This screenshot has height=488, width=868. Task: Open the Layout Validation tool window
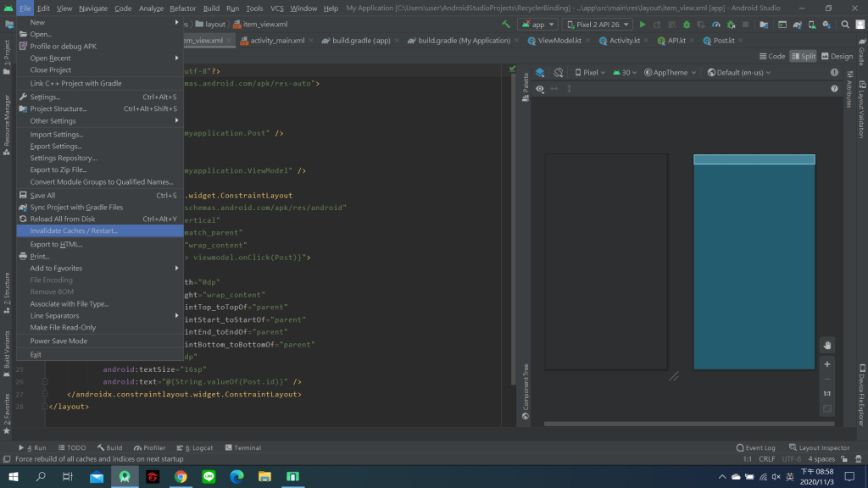(862, 109)
